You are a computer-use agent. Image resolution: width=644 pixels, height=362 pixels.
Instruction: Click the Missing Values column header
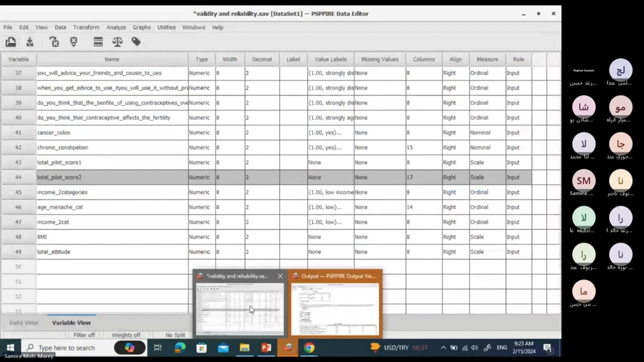click(380, 59)
